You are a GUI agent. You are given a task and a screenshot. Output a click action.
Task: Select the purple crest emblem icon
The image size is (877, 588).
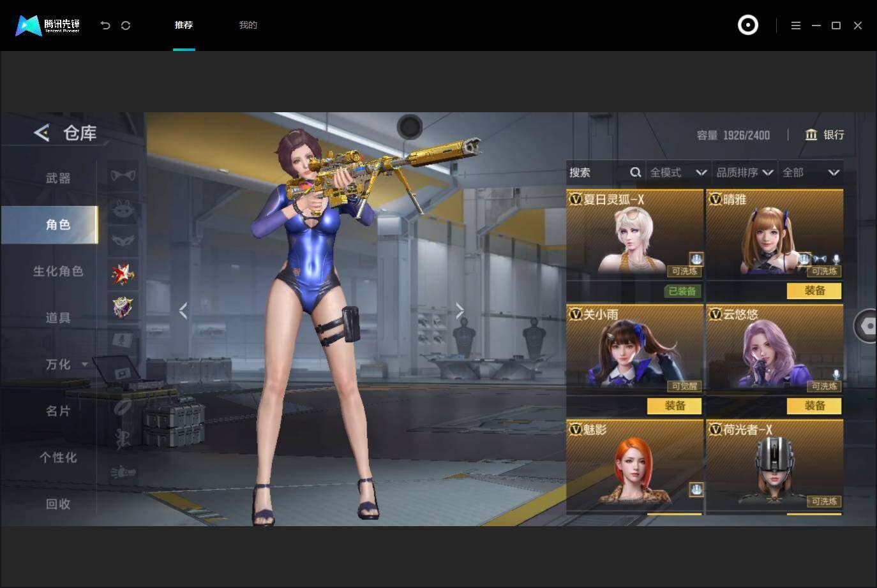pyautogui.click(x=123, y=307)
